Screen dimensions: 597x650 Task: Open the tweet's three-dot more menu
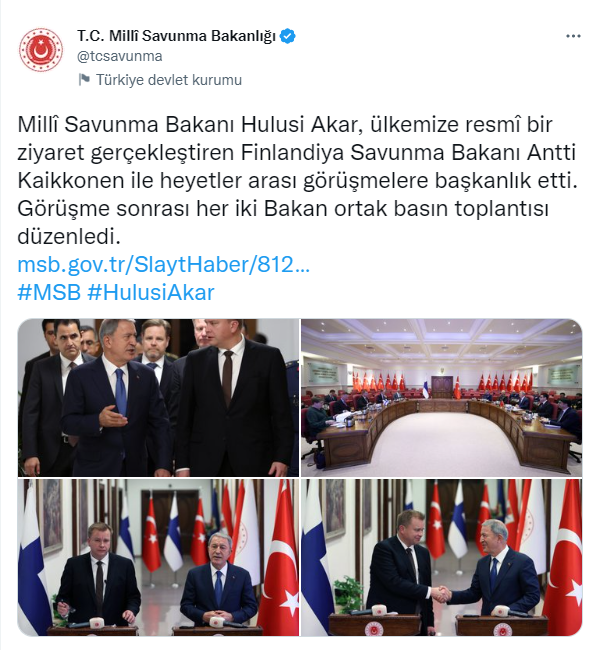pos(573,36)
